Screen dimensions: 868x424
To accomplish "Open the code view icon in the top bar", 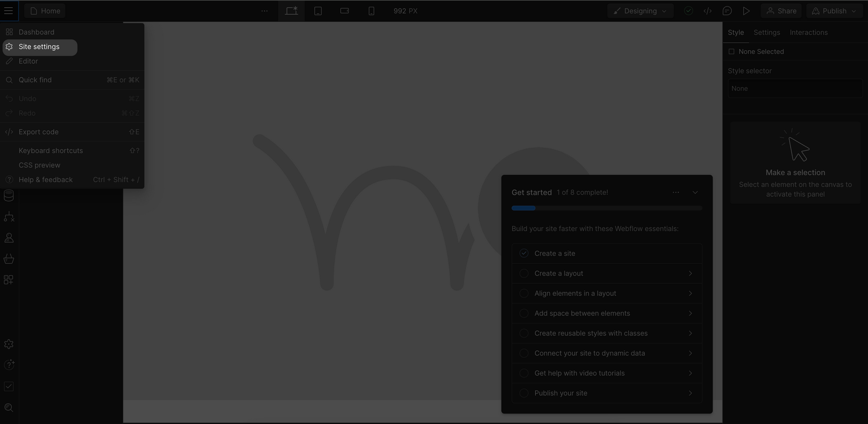I will [707, 11].
